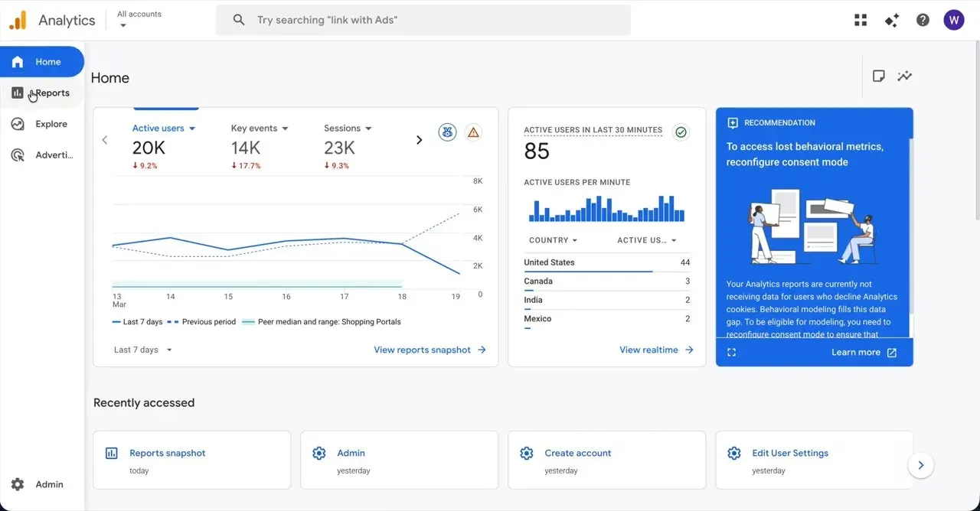Go to Home in the sidebar
The image size is (980, 511).
pos(42,62)
